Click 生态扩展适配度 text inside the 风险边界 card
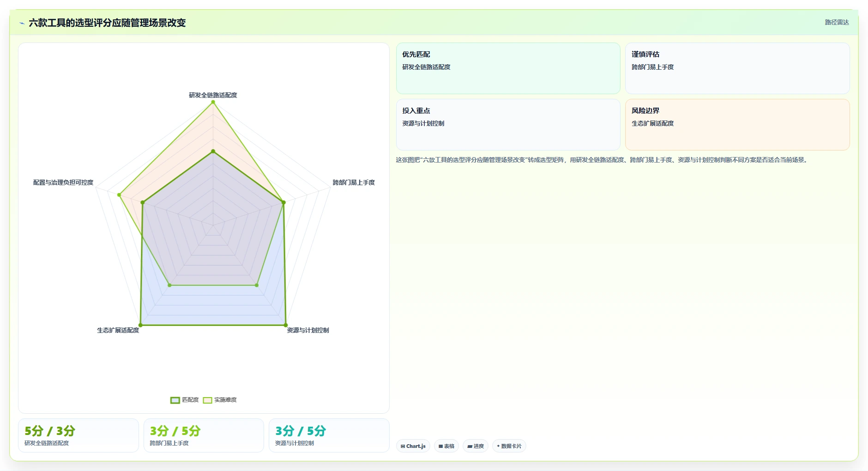This screenshot has width=868, height=471. point(652,123)
